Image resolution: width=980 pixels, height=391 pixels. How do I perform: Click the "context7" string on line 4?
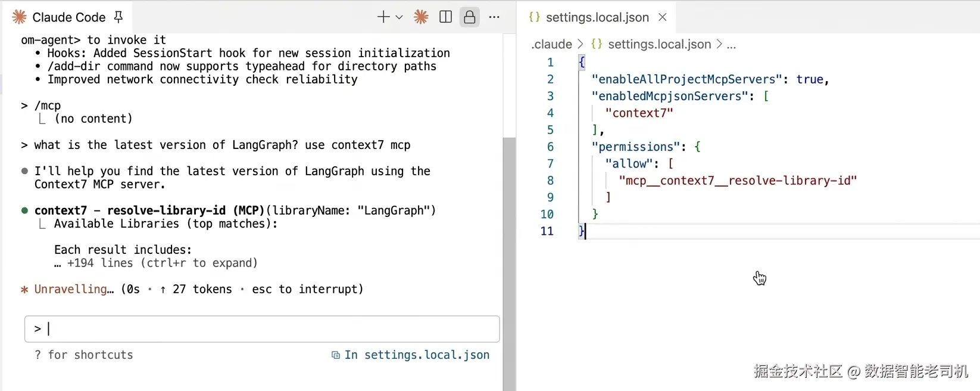[639, 113]
